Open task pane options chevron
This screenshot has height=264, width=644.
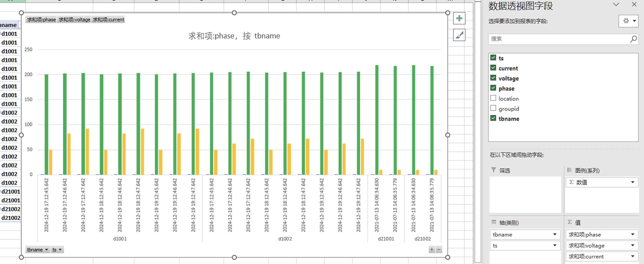click(x=616, y=5)
